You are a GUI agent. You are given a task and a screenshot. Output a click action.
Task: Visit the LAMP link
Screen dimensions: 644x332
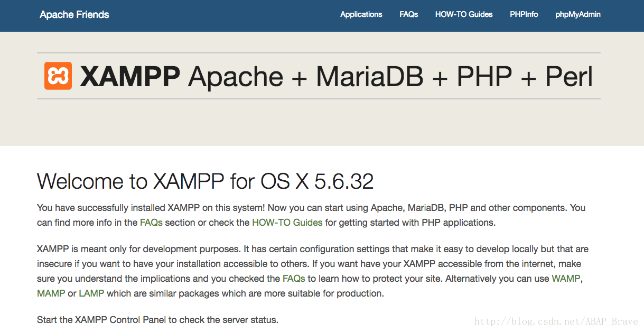click(x=91, y=293)
